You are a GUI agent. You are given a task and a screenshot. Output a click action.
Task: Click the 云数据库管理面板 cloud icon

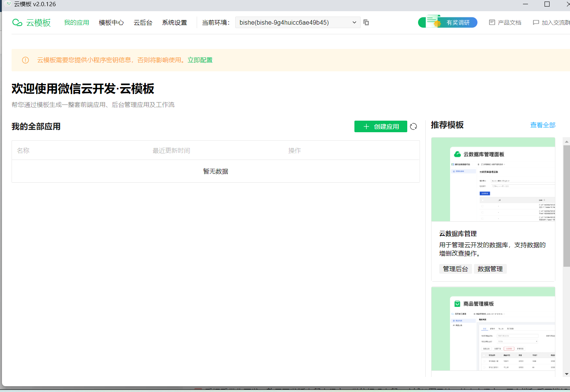pos(457,154)
